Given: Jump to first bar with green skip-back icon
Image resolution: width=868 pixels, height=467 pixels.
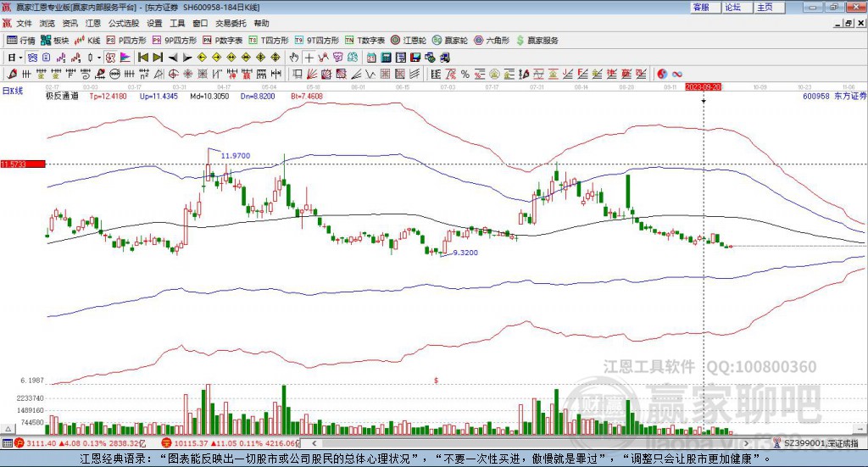Looking at the screenshot, I should pyautogui.click(x=142, y=58).
